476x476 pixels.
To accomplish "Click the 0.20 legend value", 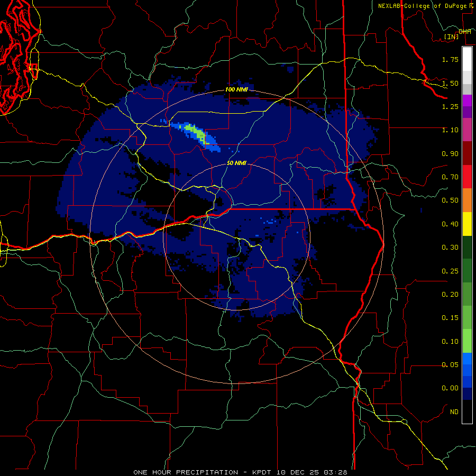I will 450,295.
